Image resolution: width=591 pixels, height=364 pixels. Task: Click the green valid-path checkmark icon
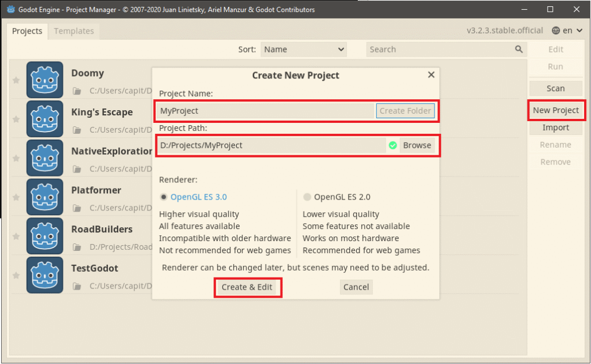point(392,145)
